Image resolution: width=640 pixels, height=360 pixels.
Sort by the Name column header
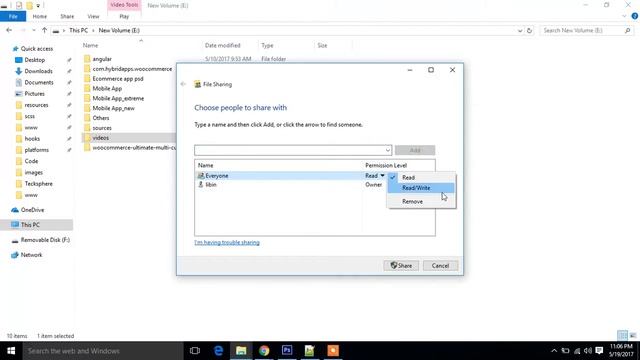90,45
